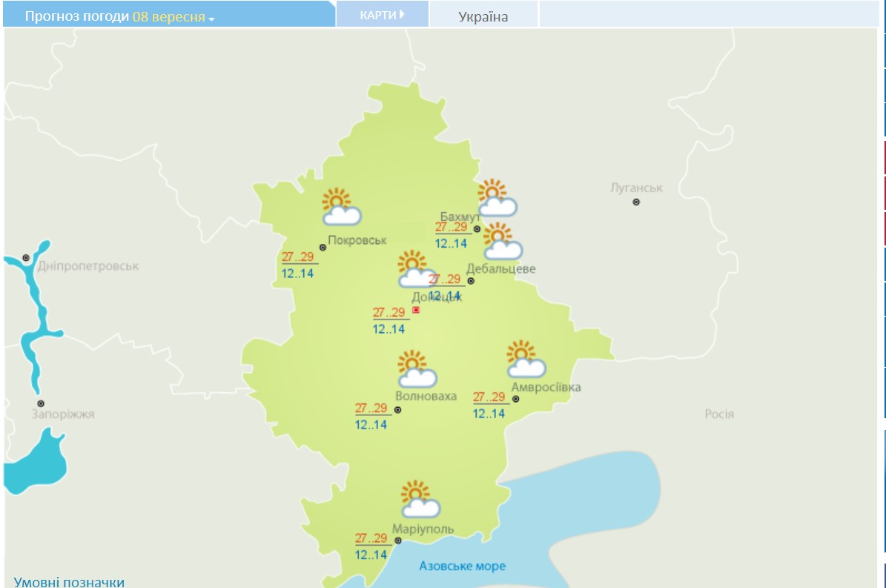886x588 pixels.
Task: Click the Луганськ city label
Action: (636, 188)
